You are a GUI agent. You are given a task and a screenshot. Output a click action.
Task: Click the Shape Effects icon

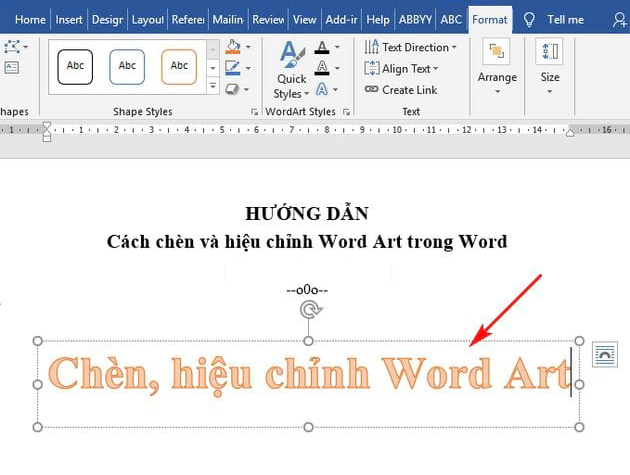(x=232, y=89)
